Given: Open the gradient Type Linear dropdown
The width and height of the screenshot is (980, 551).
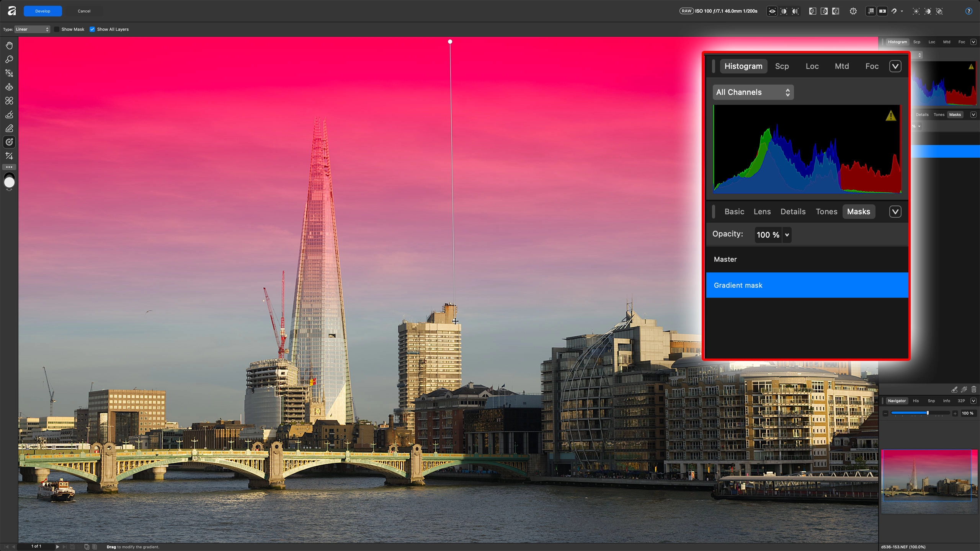Looking at the screenshot, I should click(x=32, y=29).
